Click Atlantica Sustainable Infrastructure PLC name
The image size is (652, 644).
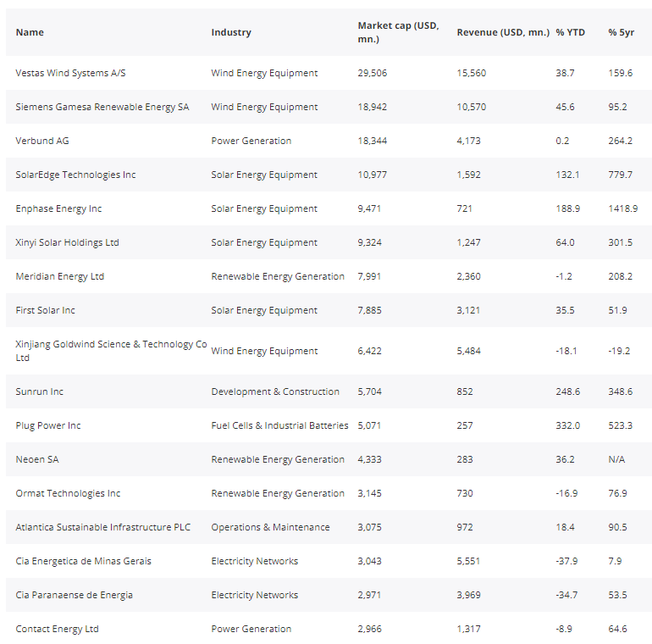coord(103,527)
